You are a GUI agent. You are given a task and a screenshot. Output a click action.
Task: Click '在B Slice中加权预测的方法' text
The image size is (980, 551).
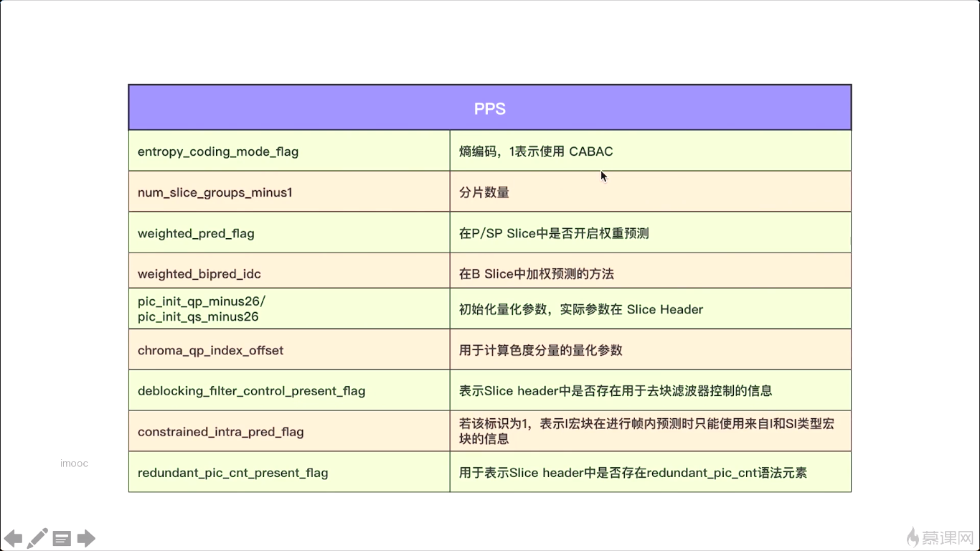536,273
